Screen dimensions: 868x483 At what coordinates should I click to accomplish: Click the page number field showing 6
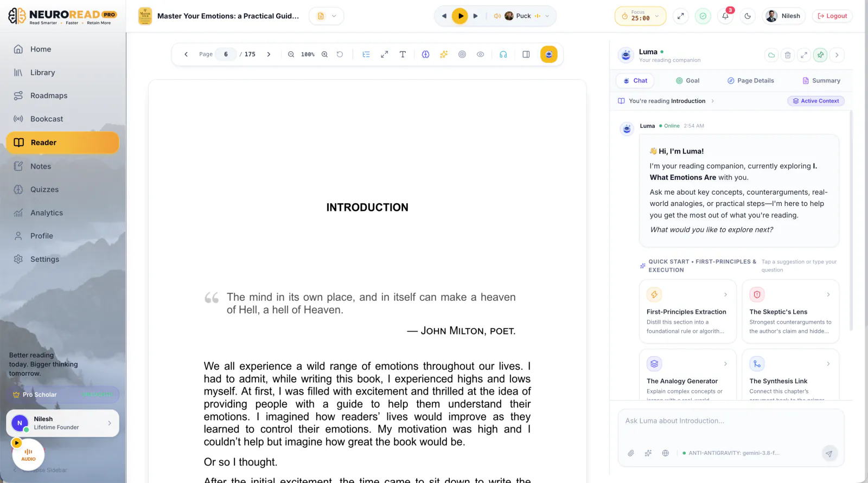226,54
